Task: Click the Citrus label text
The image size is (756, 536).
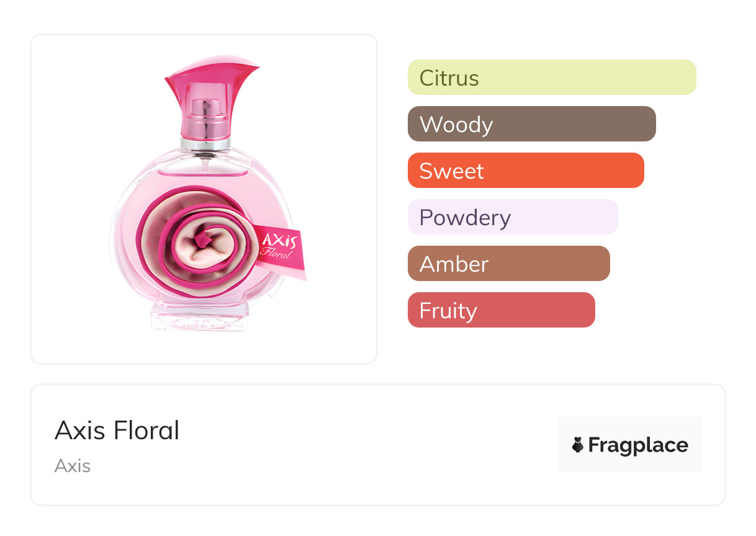Action: tap(449, 78)
